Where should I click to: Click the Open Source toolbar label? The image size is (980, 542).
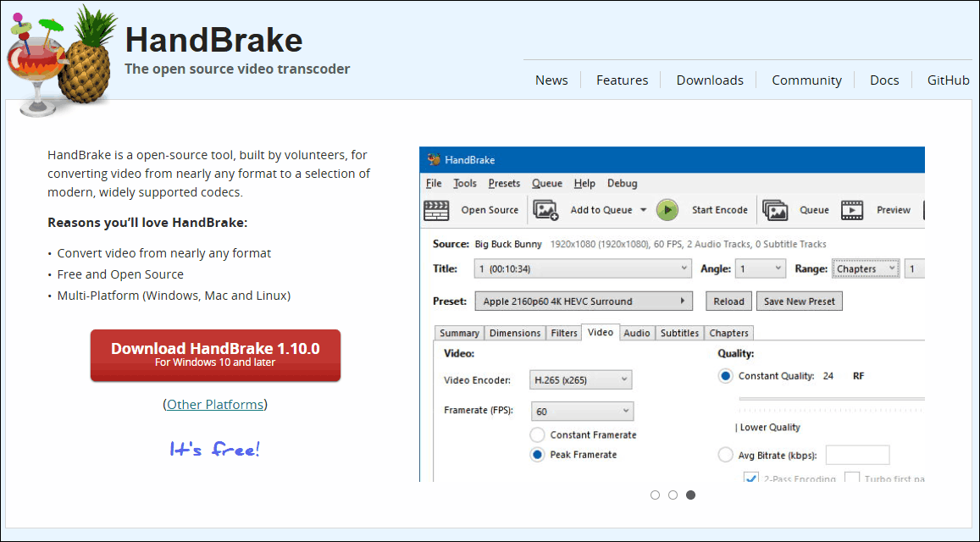[490, 210]
